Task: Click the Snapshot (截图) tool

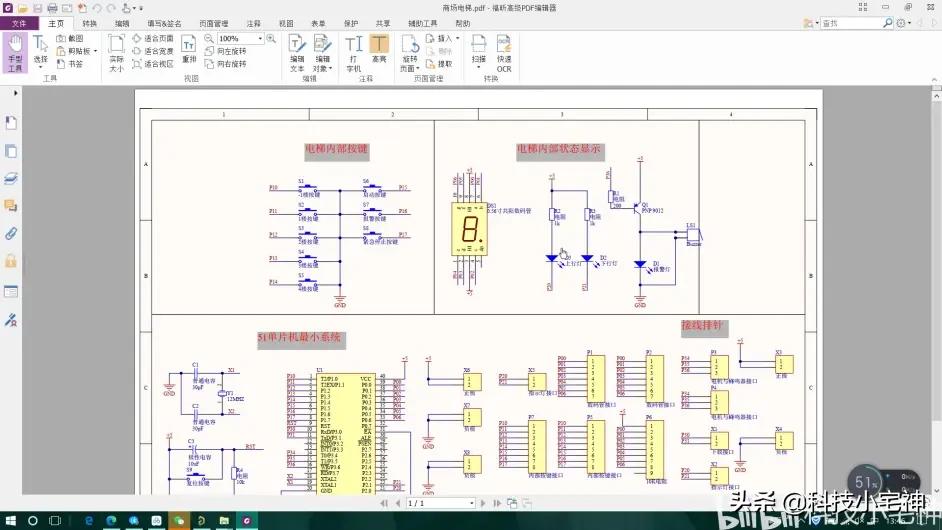Action: [70, 38]
